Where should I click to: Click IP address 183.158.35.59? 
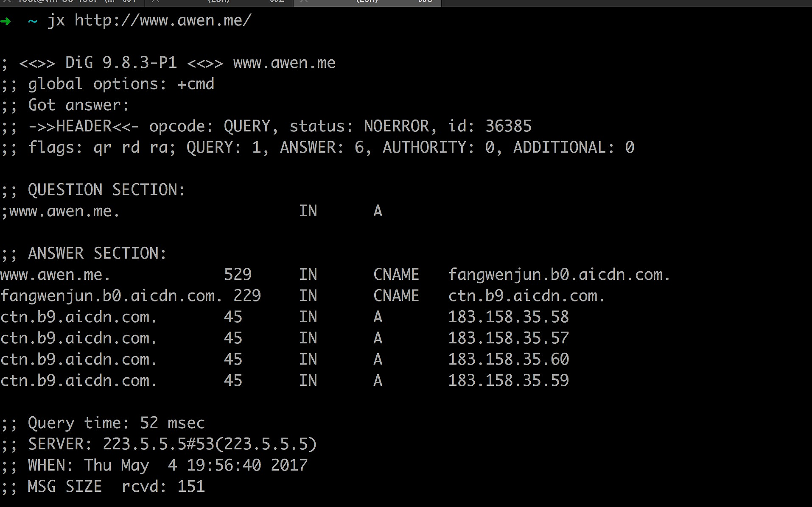[x=508, y=381]
